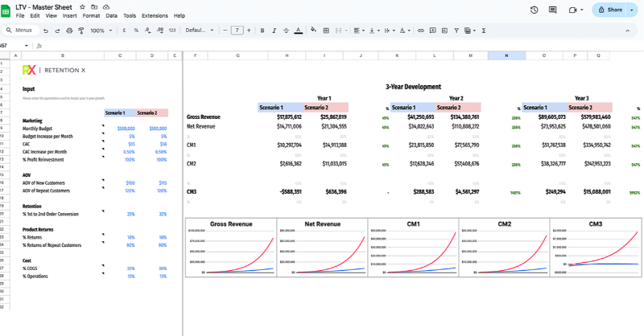Open the text color picker
The image size is (644, 336).
point(299,31)
